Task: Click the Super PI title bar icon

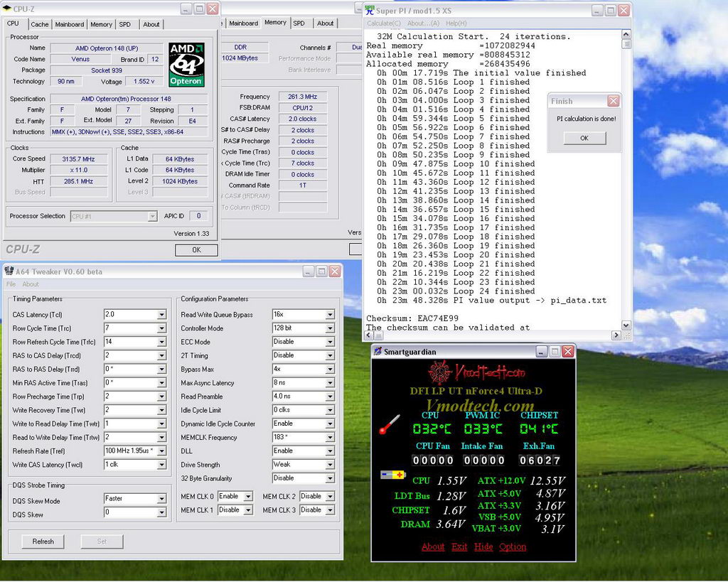Action: [x=369, y=10]
